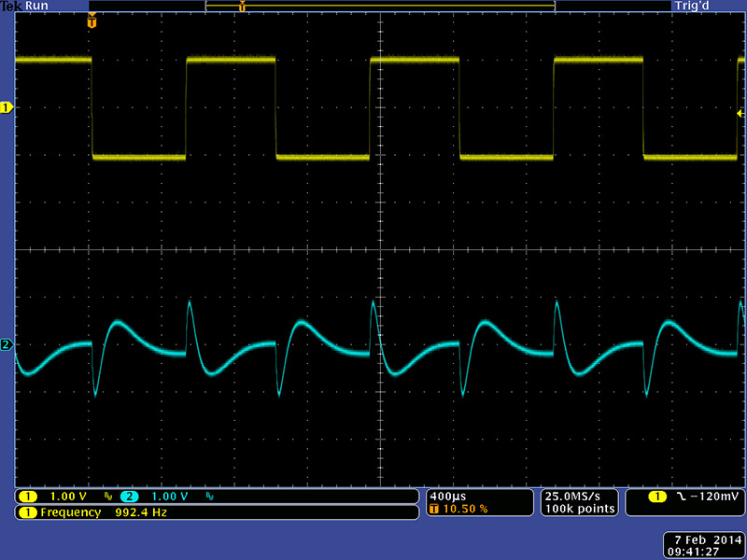Click channel 2 1.00 V scale readout

click(x=169, y=496)
